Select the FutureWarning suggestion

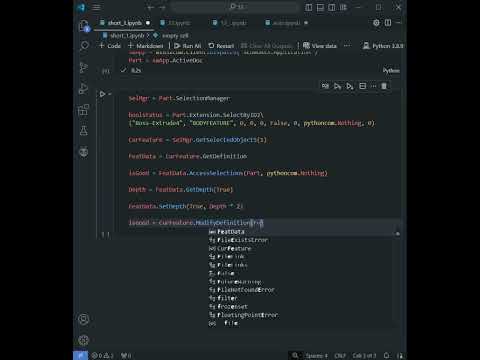point(302,282)
